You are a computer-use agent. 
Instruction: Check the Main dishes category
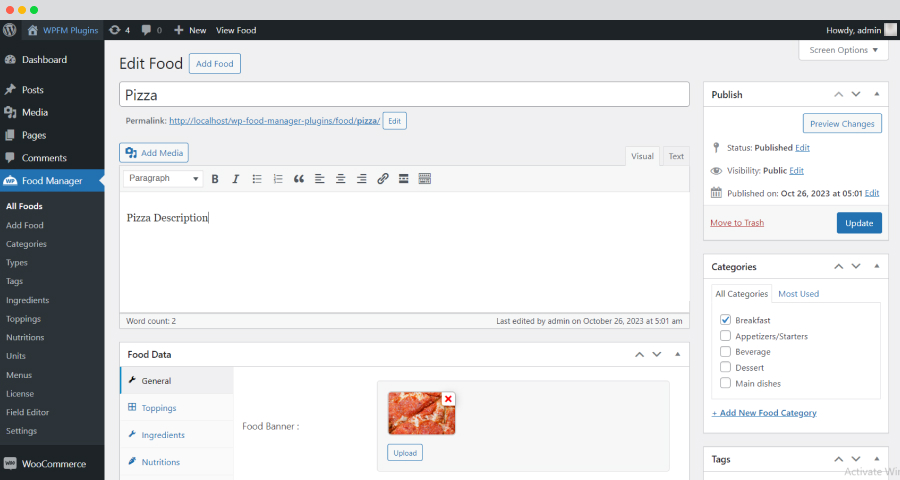(726, 383)
